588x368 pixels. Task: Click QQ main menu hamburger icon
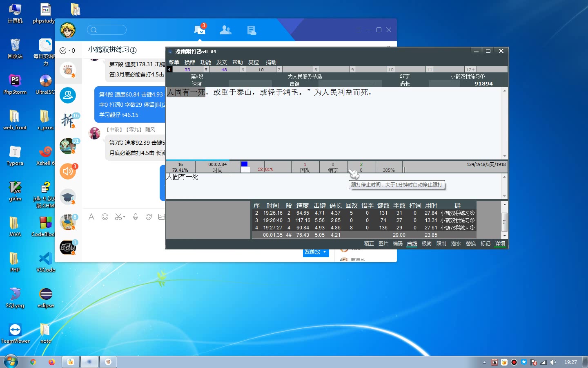[359, 30]
